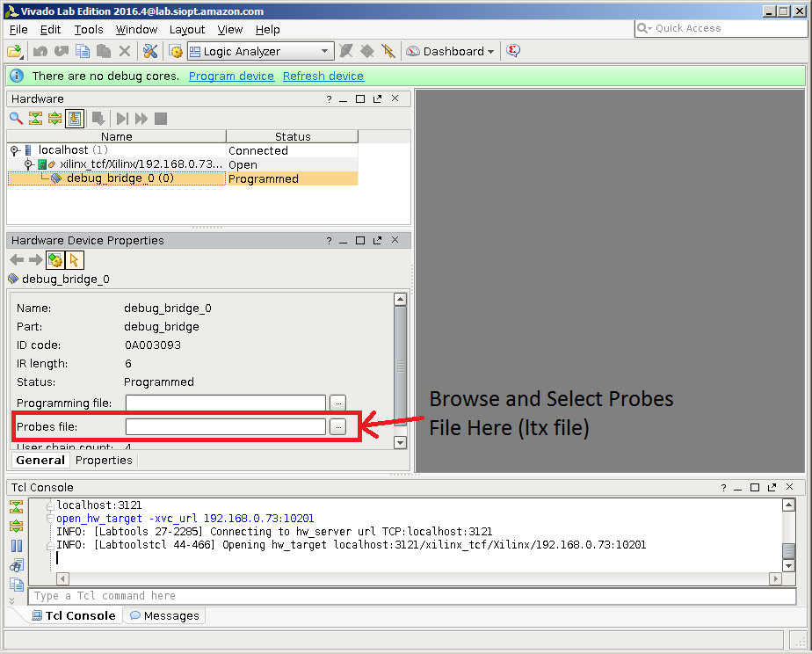The height and width of the screenshot is (654, 812).
Task: Switch to the General tab
Action: point(40,461)
